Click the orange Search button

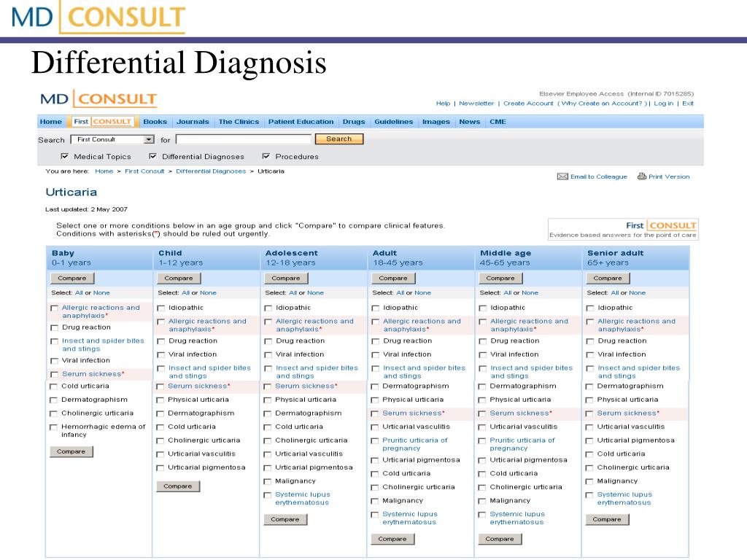pos(339,139)
